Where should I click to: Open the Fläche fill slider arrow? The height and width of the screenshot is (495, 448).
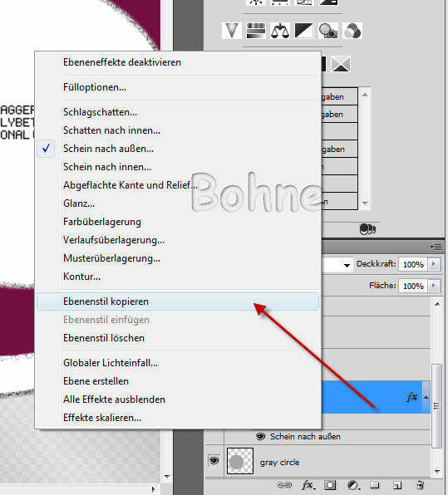(434, 286)
